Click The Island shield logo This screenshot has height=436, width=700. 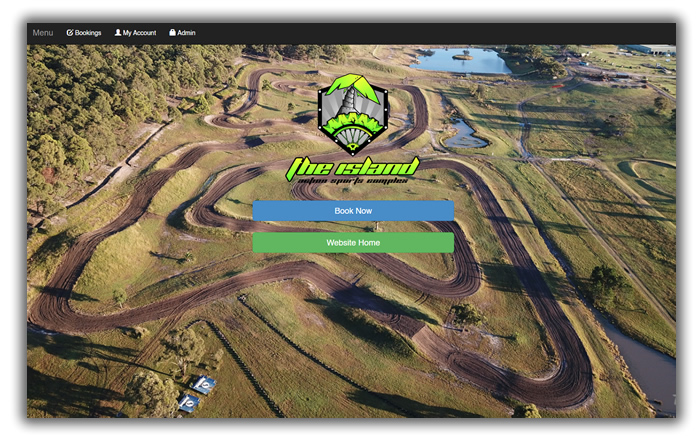[x=353, y=114]
